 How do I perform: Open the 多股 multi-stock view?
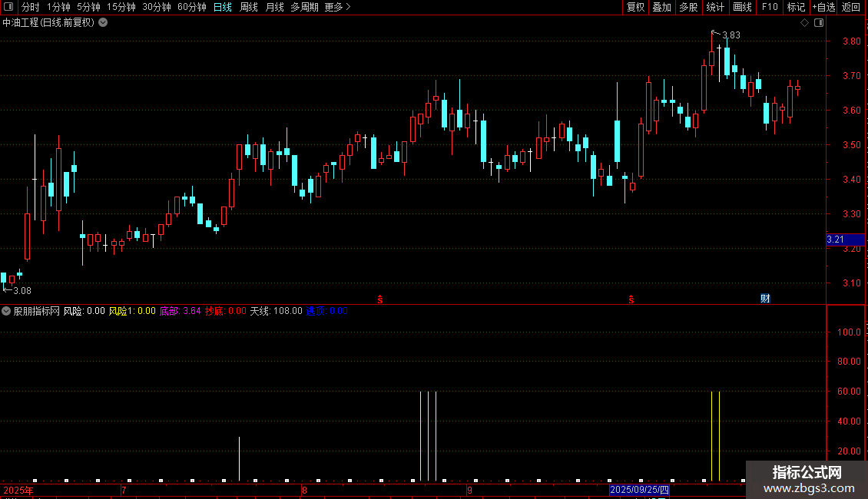(x=688, y=7)
